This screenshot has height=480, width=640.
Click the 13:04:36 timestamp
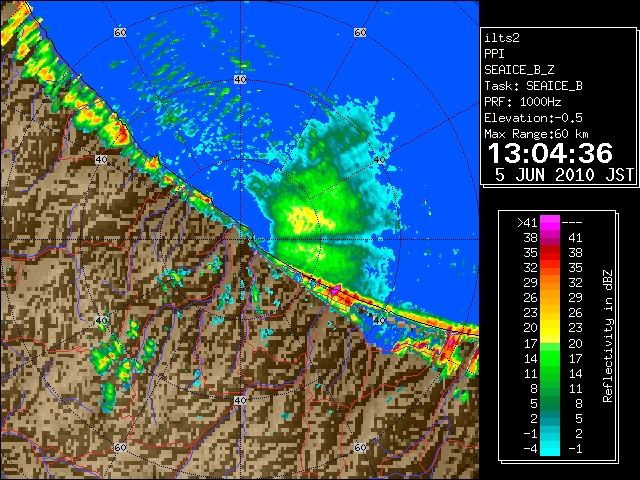point(550,153)
